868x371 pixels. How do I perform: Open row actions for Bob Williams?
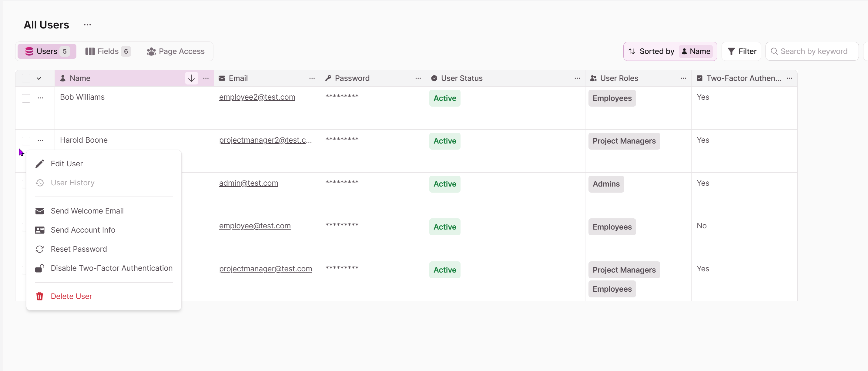click(40, 98)
